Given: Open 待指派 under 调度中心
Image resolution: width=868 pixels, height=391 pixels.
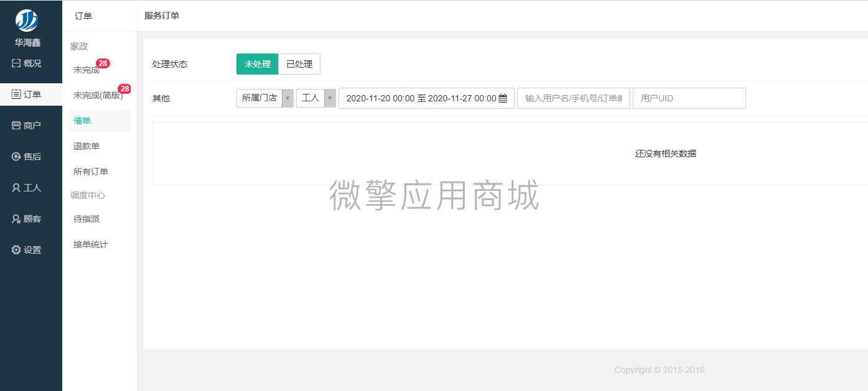Looking at the screenshot, I should (86, 219).
